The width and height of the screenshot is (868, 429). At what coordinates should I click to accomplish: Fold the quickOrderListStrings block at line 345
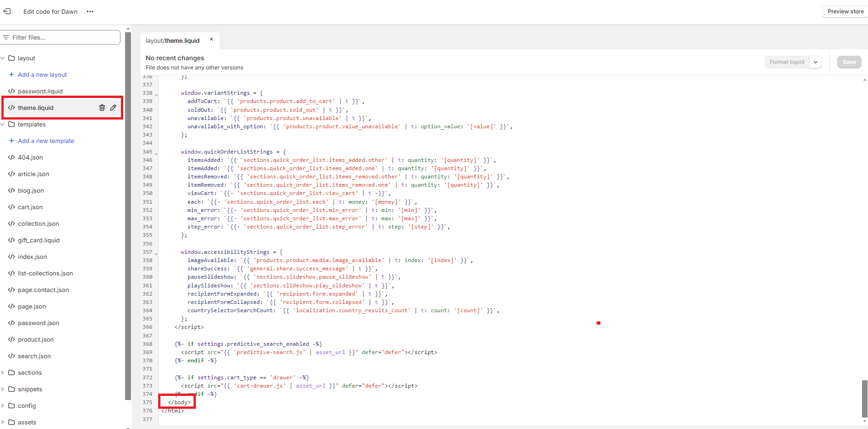click(x=156, y=154)
